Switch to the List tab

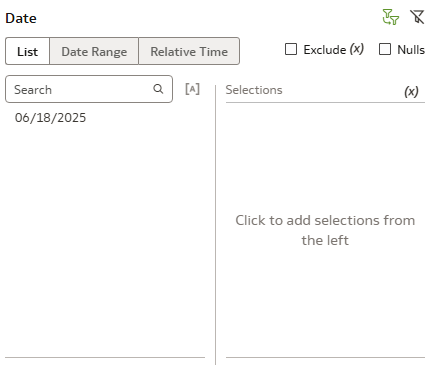(27, 51)
